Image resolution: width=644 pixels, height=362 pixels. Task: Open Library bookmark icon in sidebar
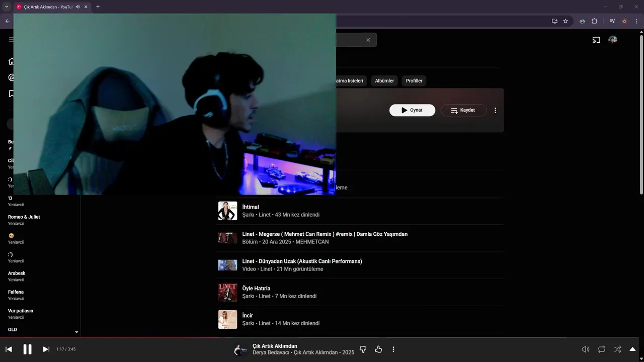click(x=11, y=94)
